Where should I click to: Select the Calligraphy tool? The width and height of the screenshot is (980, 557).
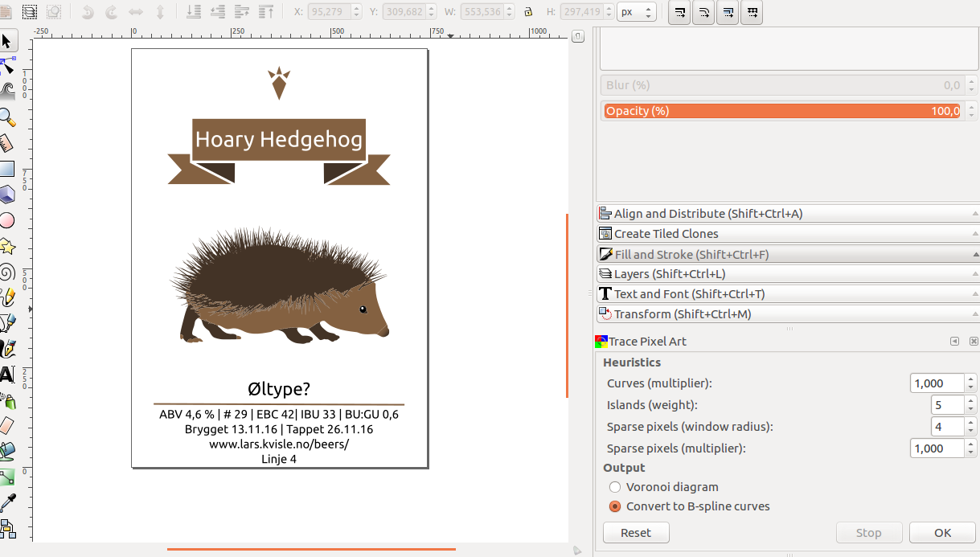[10, 349]
